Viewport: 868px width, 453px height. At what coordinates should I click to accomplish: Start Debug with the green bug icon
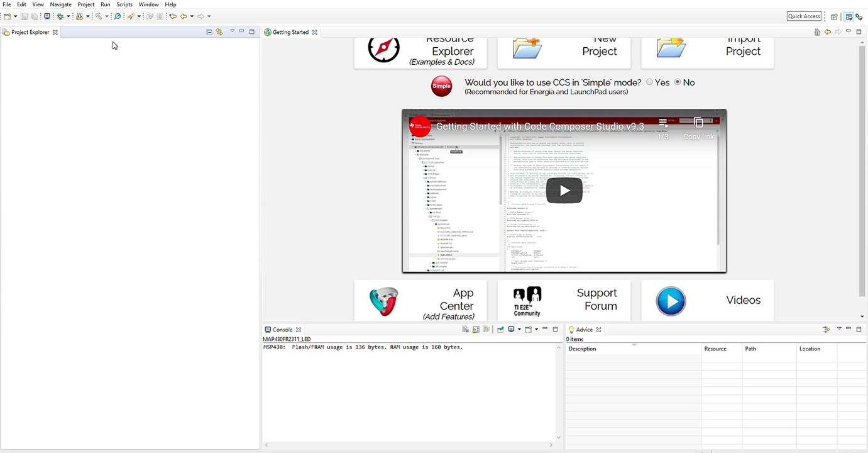(x=60, y=16)
